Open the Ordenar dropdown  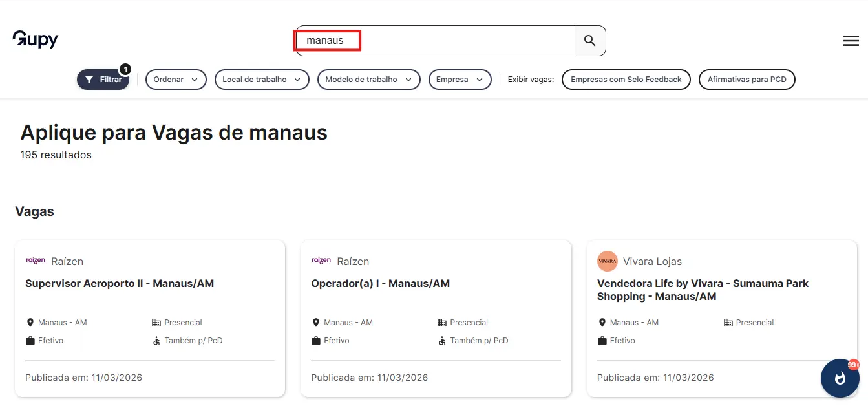176,80
